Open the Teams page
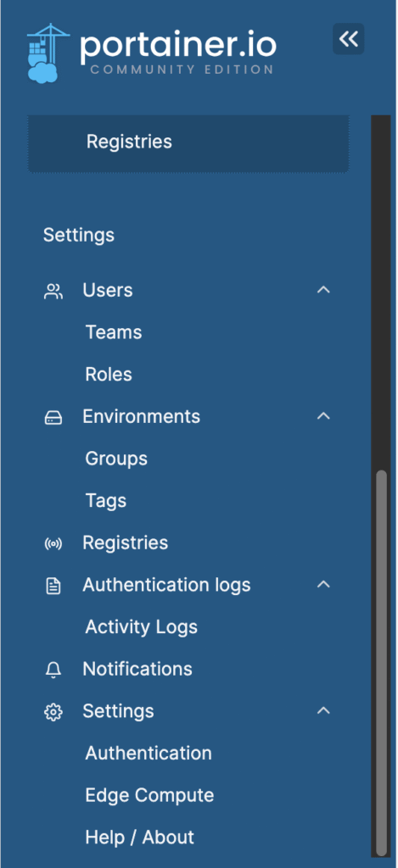 (x=114, y=332)
